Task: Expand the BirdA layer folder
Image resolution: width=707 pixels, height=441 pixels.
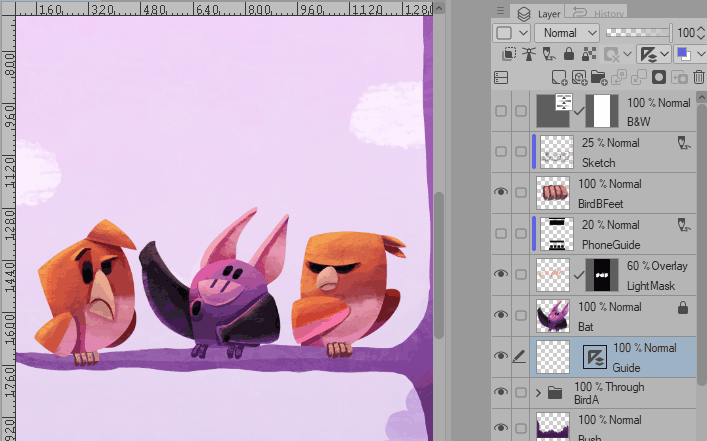Action: pyautogui.click(x=538, y=393)
